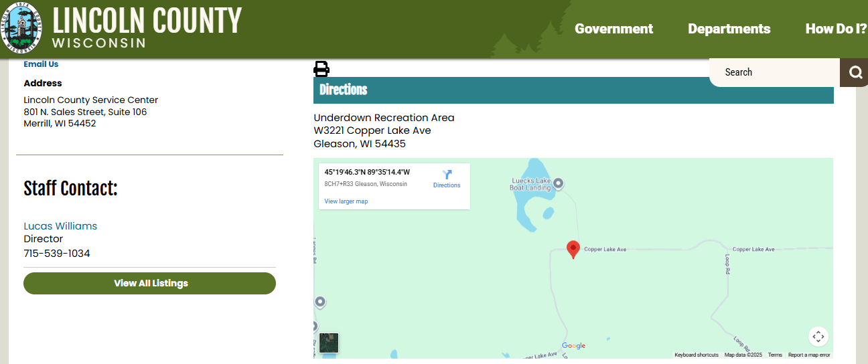The height and width of the screenshot is (364, 868).
Task: Open the How Do I? menu
Action: [836, 29]
